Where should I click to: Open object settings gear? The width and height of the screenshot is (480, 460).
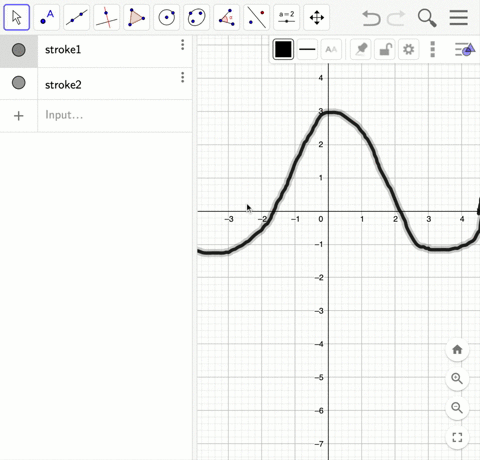pyautogui.click(x=409, y=49)
